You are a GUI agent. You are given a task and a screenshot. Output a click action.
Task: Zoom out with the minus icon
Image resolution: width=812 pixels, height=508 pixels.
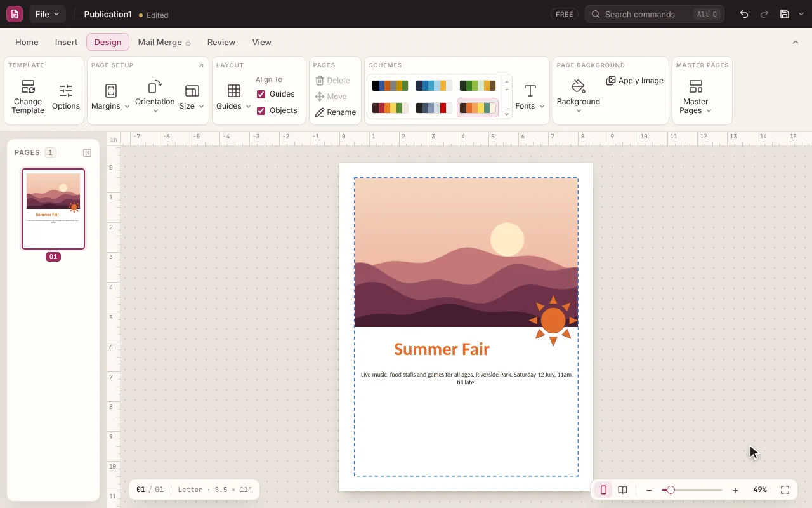(x=649, y=490)
